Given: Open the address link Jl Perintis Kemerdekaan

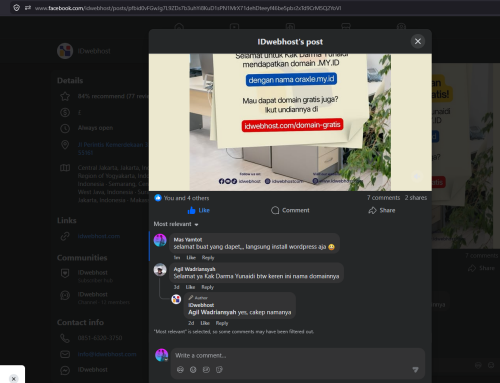Looking at the screenshot, I should (x=113, y=149).
